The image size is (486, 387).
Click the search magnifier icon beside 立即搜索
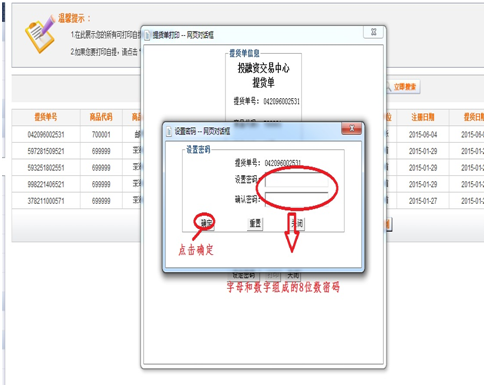389,87
